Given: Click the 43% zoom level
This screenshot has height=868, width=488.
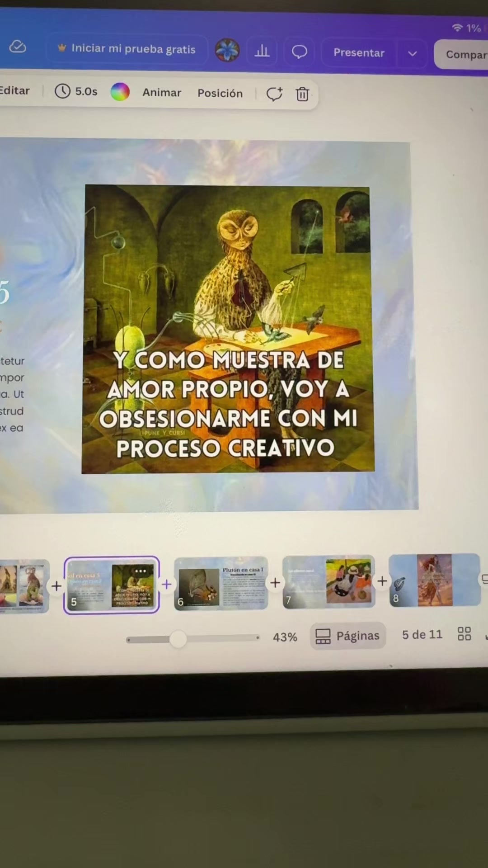Looking at the screenshot, I should 285,637.
